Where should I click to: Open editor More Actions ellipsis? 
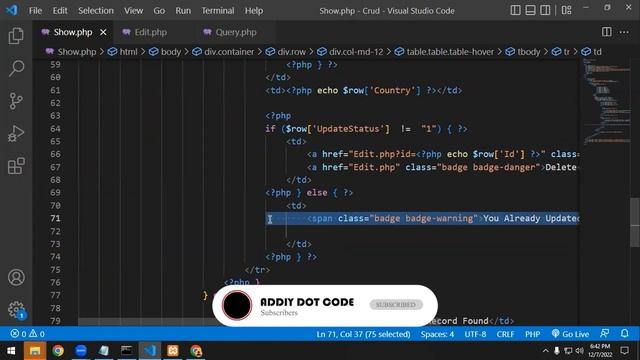click(x=624, y=32)
